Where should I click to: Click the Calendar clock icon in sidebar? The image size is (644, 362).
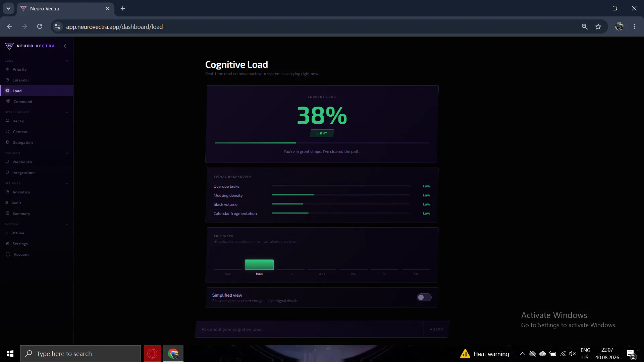coord(7,80)
